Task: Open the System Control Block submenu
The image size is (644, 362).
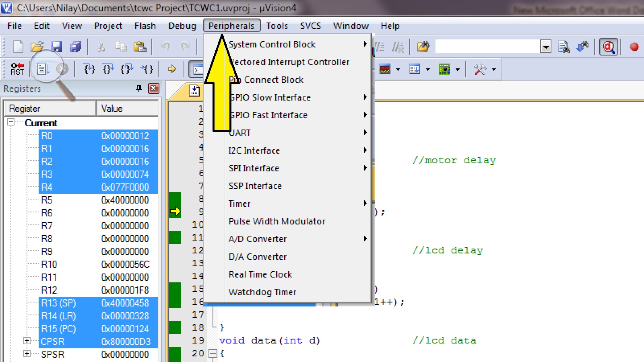Action: pos(287,44)
